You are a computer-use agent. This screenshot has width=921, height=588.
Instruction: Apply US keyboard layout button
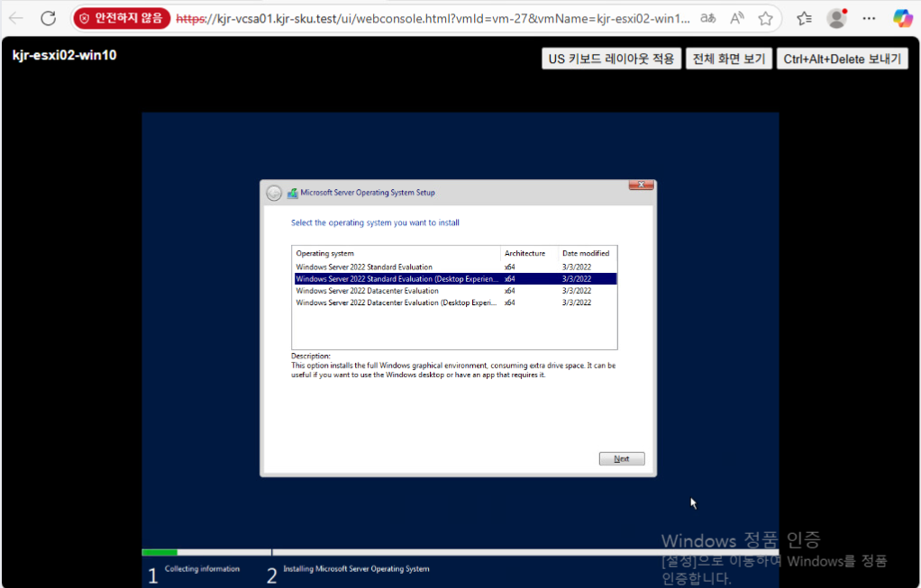coord(611,59)
